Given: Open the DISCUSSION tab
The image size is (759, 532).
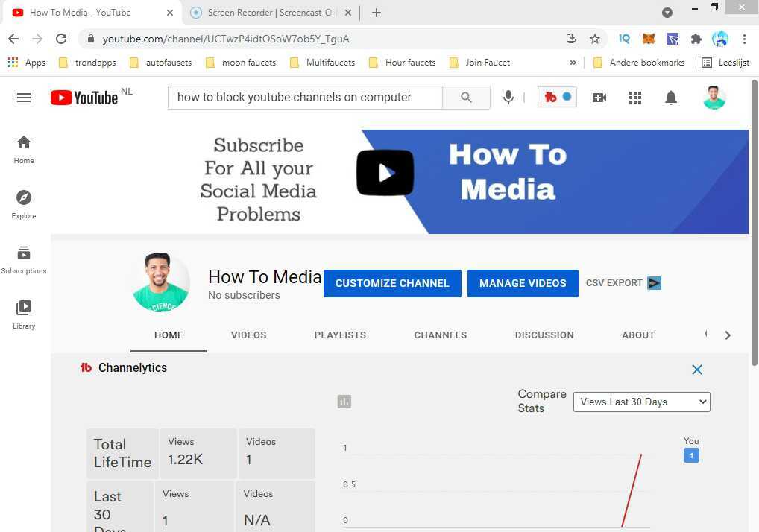Looking at the screenshot, I should pos(544,335).
